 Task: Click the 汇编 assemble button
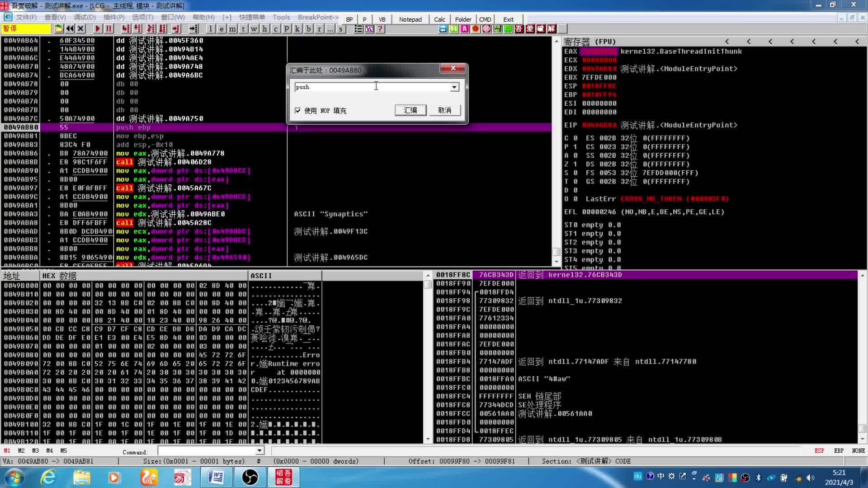point(410,110)
